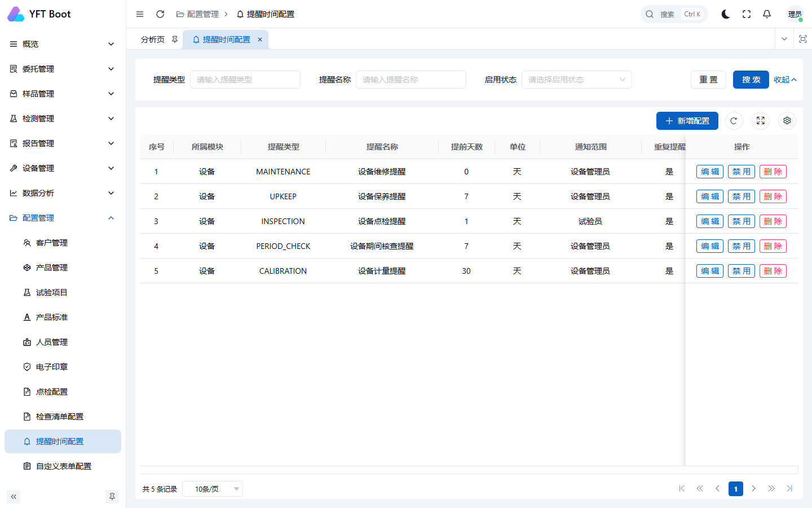Focus the 提醒名称 input field
Screen dimensions: 812x508
point(411,80)
